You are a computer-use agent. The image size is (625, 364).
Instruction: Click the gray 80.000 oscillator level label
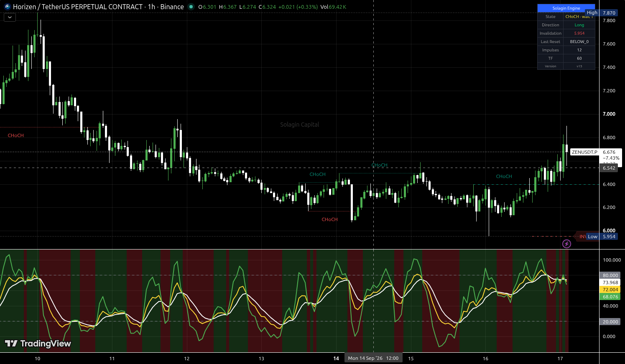(x=610, y=275)
